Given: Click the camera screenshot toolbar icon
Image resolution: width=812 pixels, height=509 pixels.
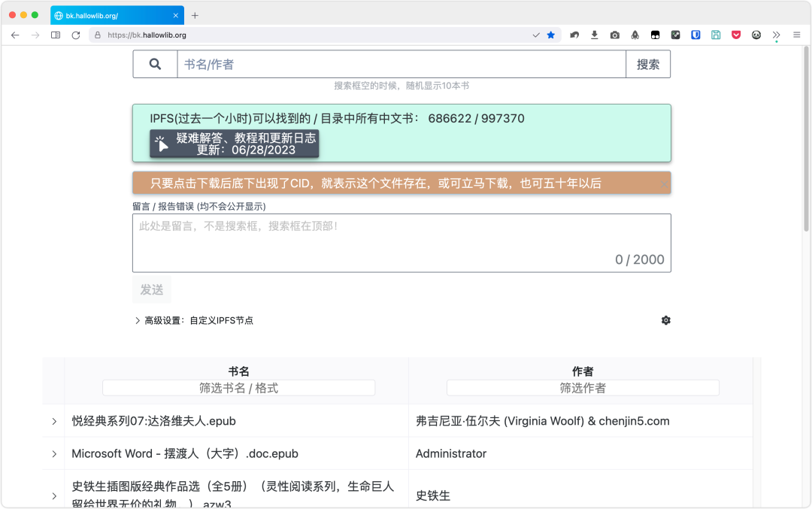Looking at the screenshot, I should pyautogui.click(x=615, y=35).
